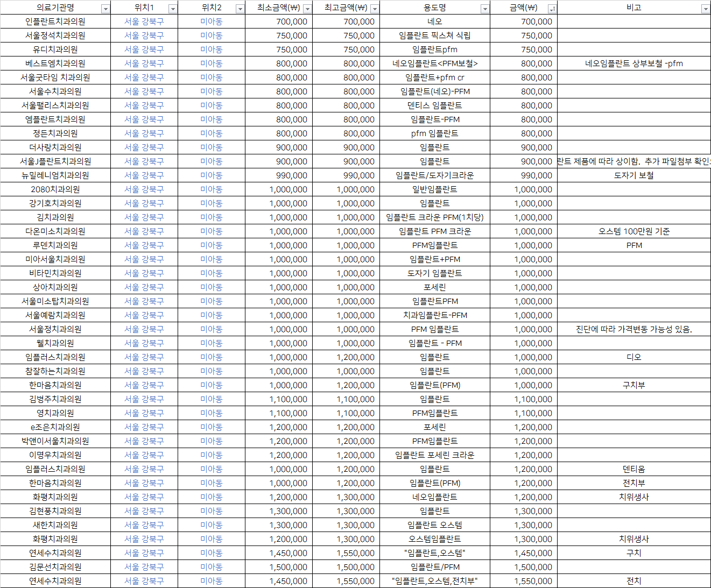Select the 더사랑치과의원 cell

(x=55, y=147)
